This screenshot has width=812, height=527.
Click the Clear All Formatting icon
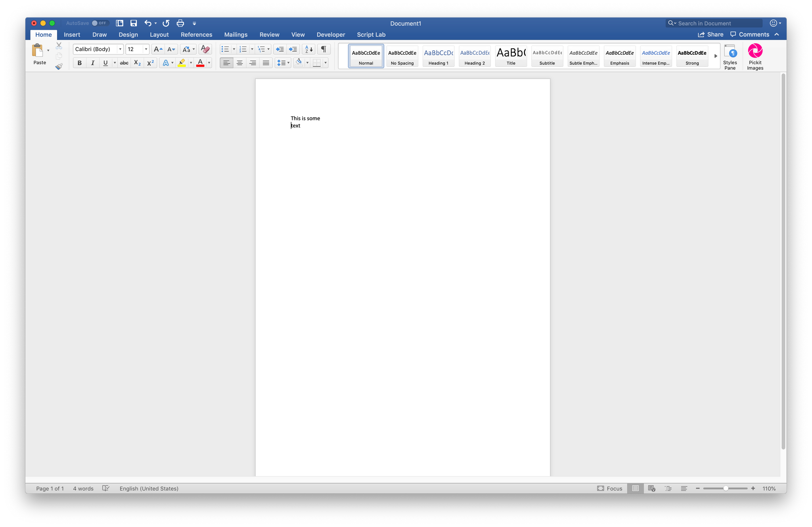[205, 49]
